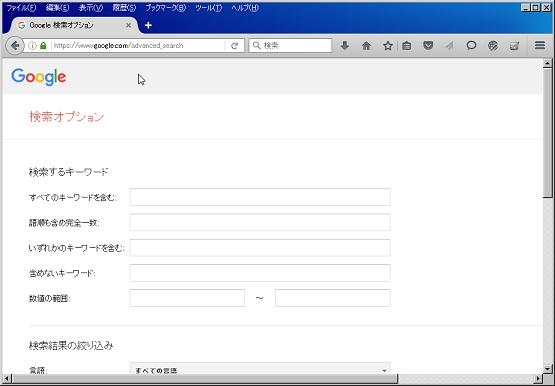Go back with the browser back arrow
This screenshot has width=555, height=386.
pyautogui.click(x=15, y=46)
